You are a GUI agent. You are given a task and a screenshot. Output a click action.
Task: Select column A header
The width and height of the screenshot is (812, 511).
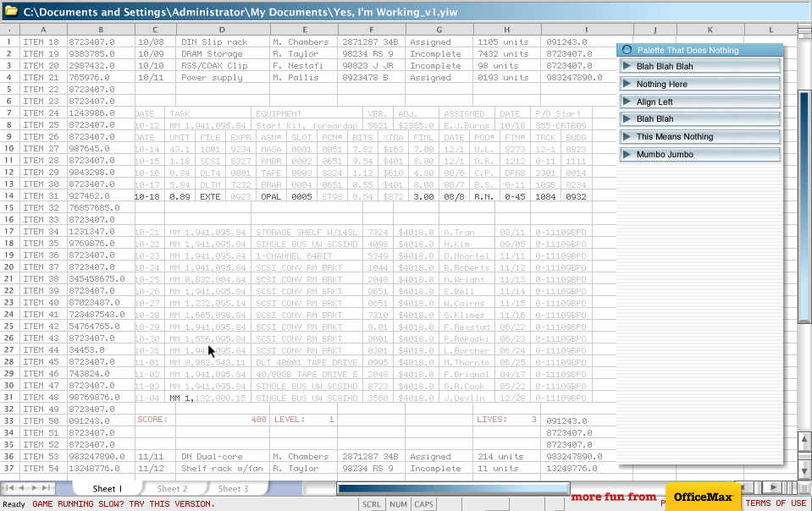[x=43, y=30]
